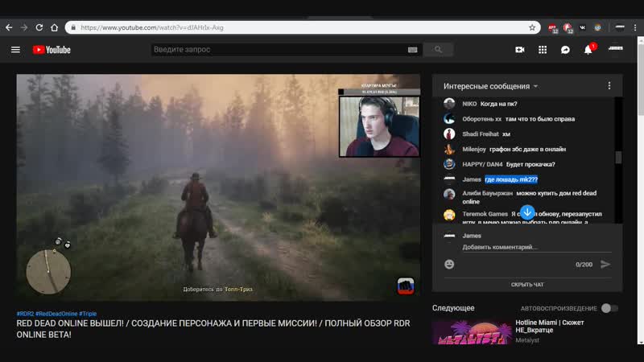The height and width of the screenshot is (362, 644).
Task: Open the create video camera icon
Action: tap(519, 50)
